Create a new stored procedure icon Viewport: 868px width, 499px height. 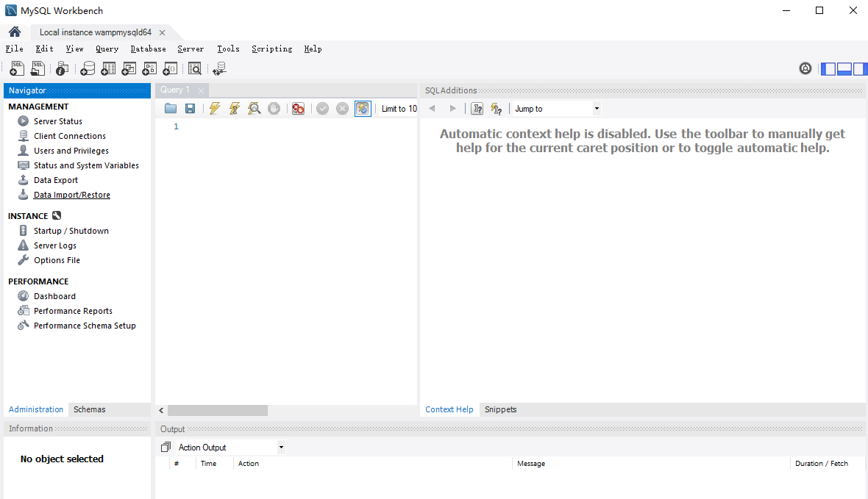[149, 68]
